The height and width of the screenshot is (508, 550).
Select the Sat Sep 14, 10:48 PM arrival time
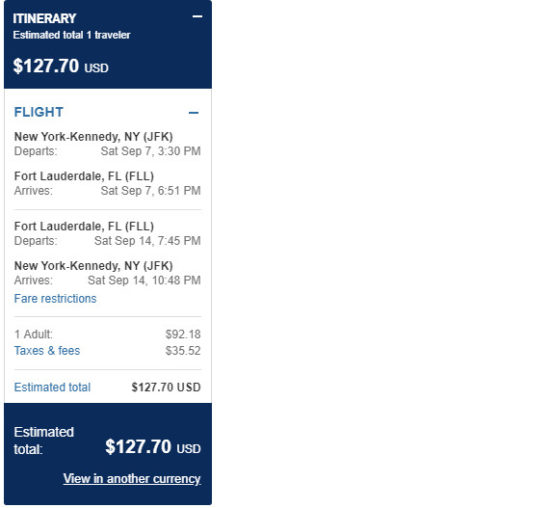(x=144, y=280)
